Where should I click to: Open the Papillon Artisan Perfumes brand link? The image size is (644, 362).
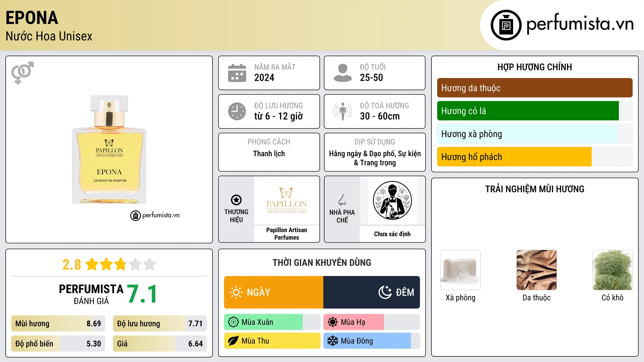click(x=286, y=234)
